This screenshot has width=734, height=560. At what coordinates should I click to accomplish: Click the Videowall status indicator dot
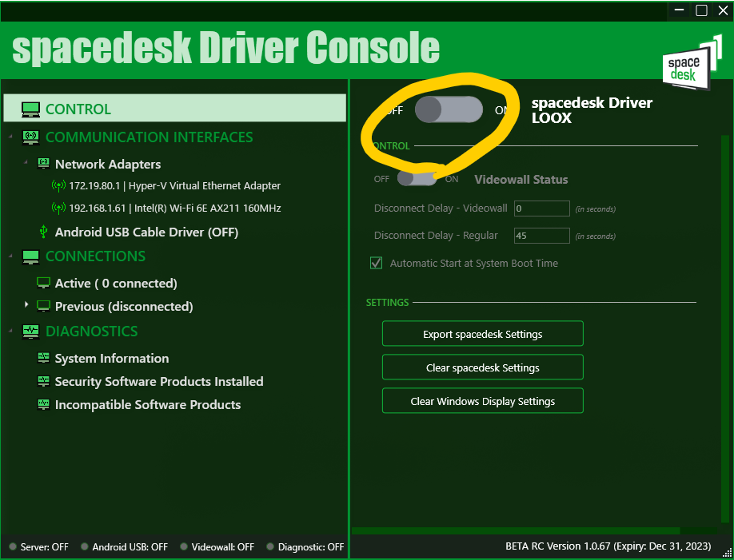184,546
